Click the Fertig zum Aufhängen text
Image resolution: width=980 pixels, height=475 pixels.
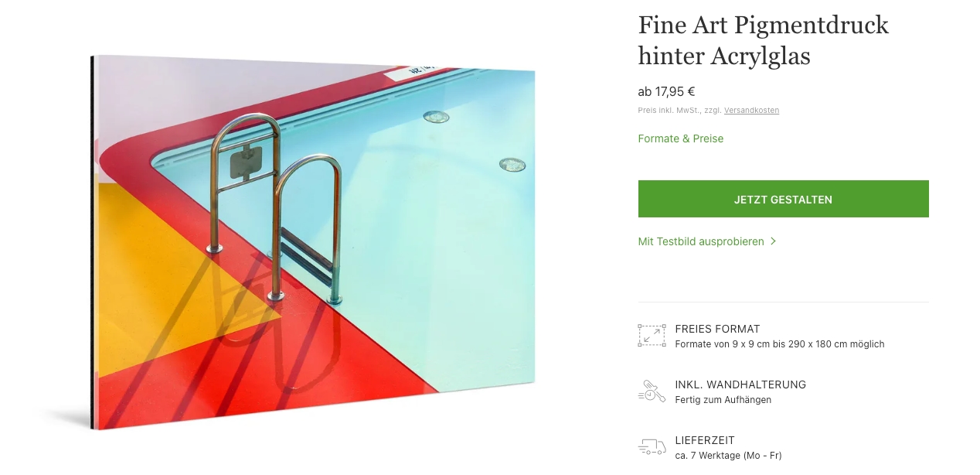723,400
